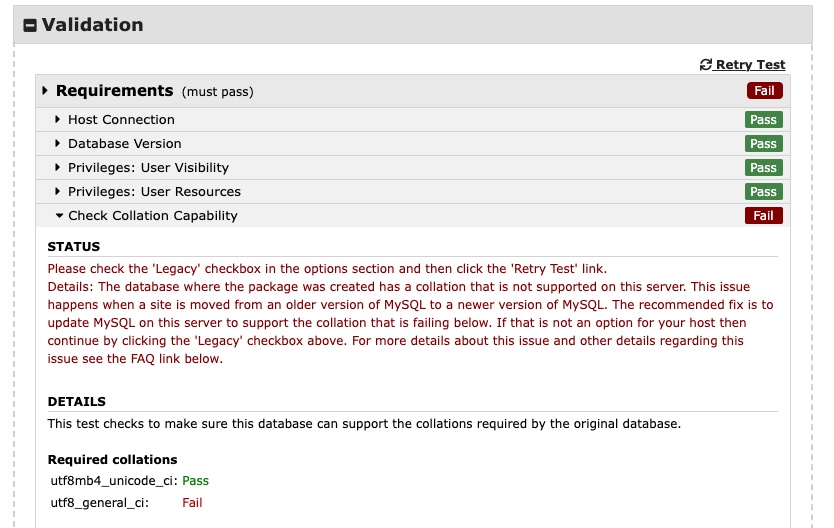The width and height of the screenshot is (834, 528).
Task: Click the green Pass result for utf8mb4_unicode_ci
Action: pyautogui.click(x=195, y=481)
